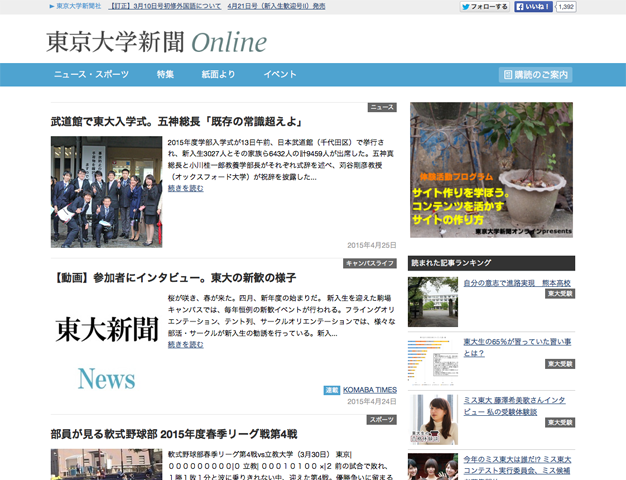The image size is (626, 480).
Task: Open the ニュース・スポーツ menu
Action: pos(91,74)
